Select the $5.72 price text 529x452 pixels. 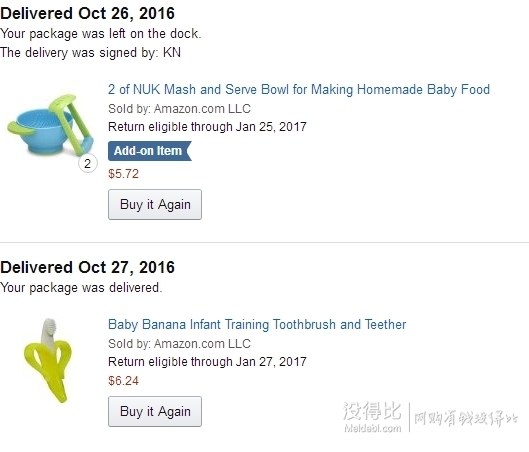(123, 174)
